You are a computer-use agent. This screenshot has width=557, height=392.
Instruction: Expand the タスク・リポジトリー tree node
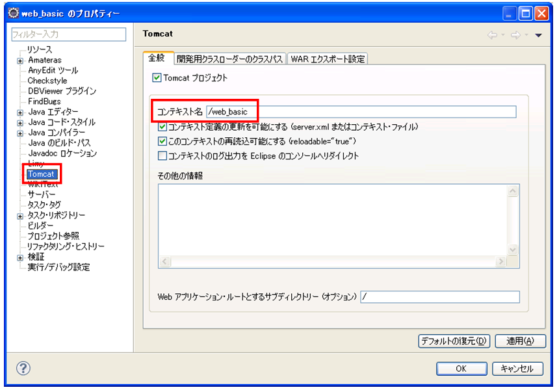(21, 216)
